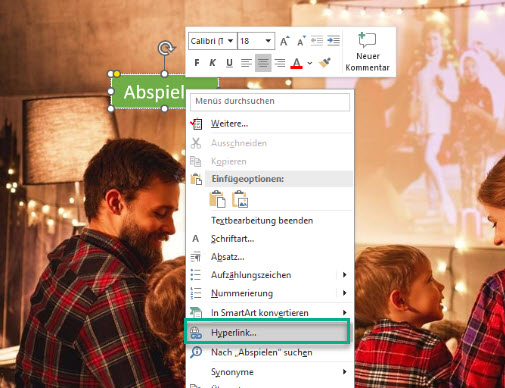Select the format painter brush

point(324,62)
